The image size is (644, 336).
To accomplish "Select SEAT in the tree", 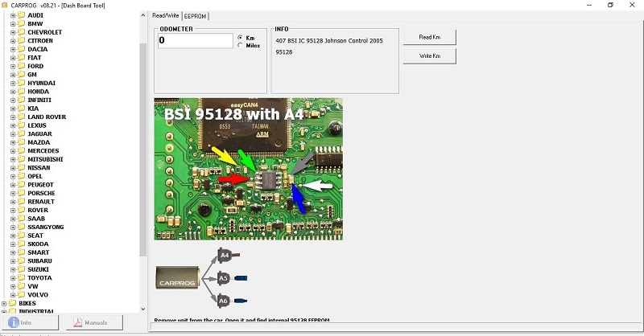I will tap(35, 236).
